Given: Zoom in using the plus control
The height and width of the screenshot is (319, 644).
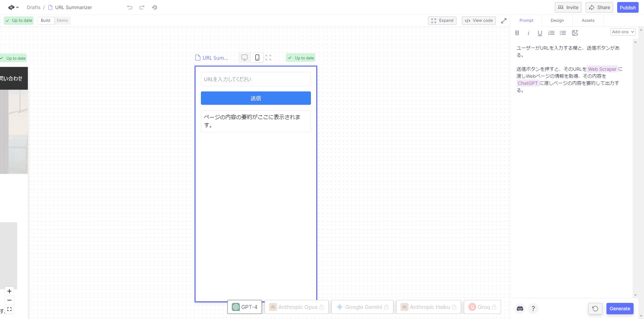Looking at the screenshot, I should coord(9,291).
